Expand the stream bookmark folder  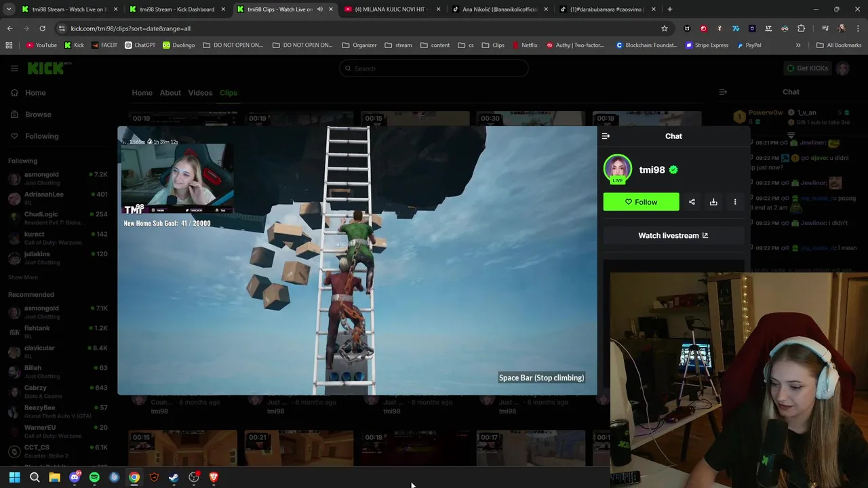point(398,45)
